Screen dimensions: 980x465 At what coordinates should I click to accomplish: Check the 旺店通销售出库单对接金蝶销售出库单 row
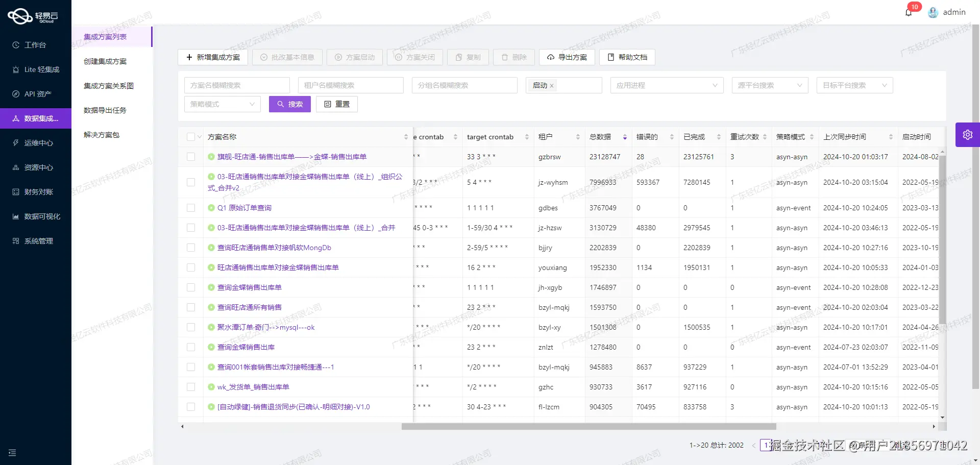tap(191, 267)
